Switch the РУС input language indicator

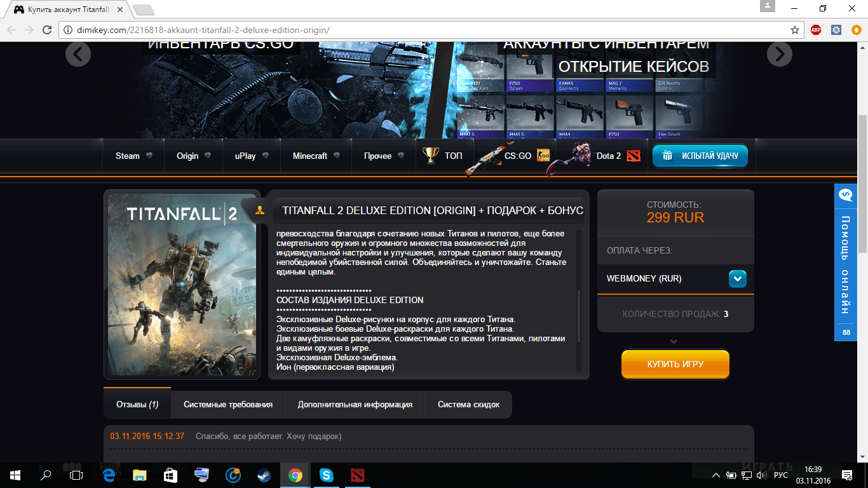tap(781, 475)
